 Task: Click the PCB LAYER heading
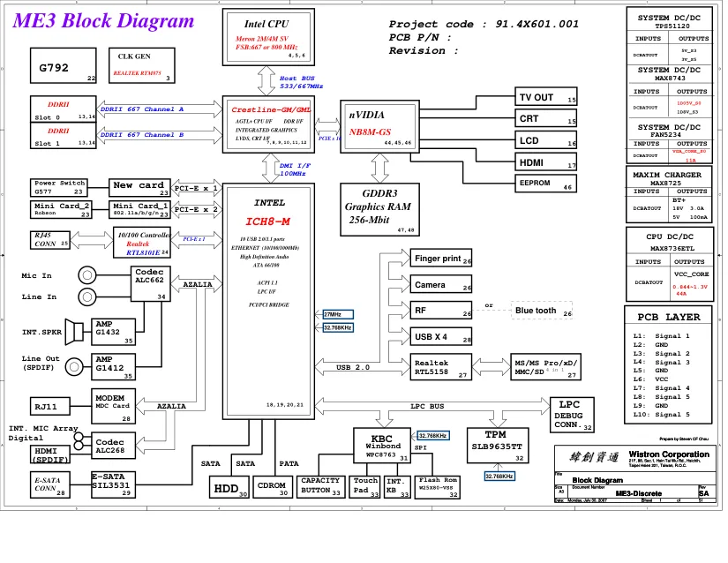click(669, 318)
